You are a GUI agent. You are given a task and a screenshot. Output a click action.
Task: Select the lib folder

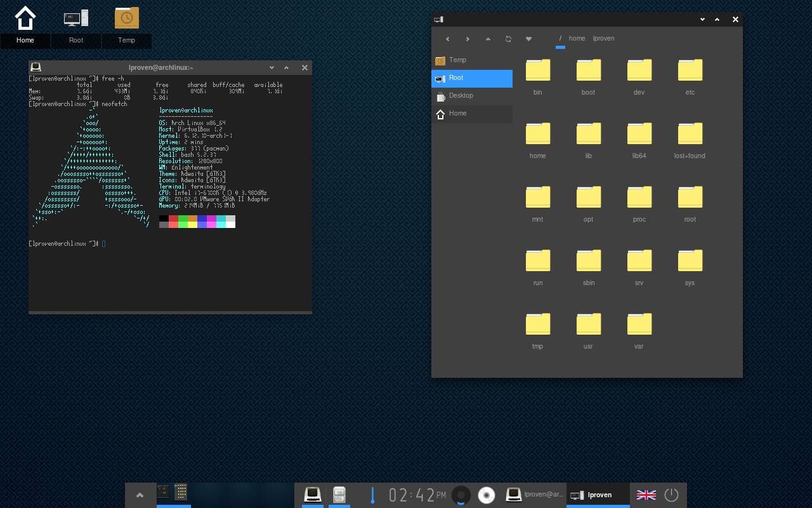[x=589, y=140]
